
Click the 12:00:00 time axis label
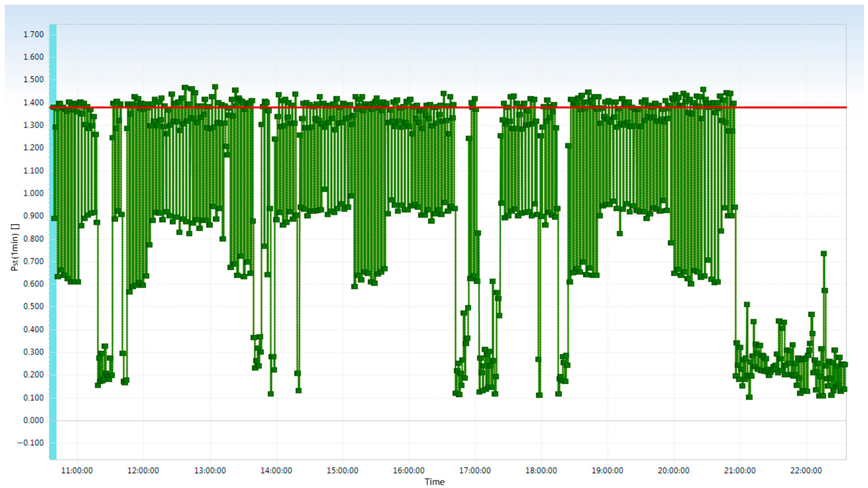143,470
